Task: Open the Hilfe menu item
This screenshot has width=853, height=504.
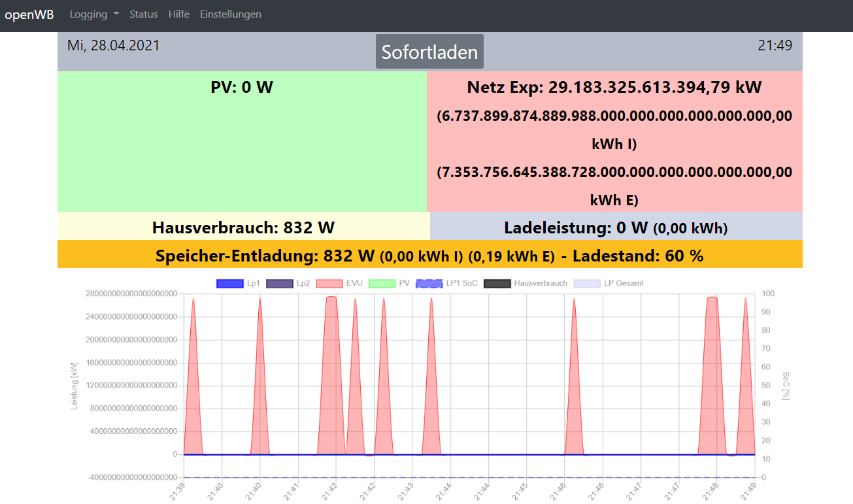Action: [179, 14]
